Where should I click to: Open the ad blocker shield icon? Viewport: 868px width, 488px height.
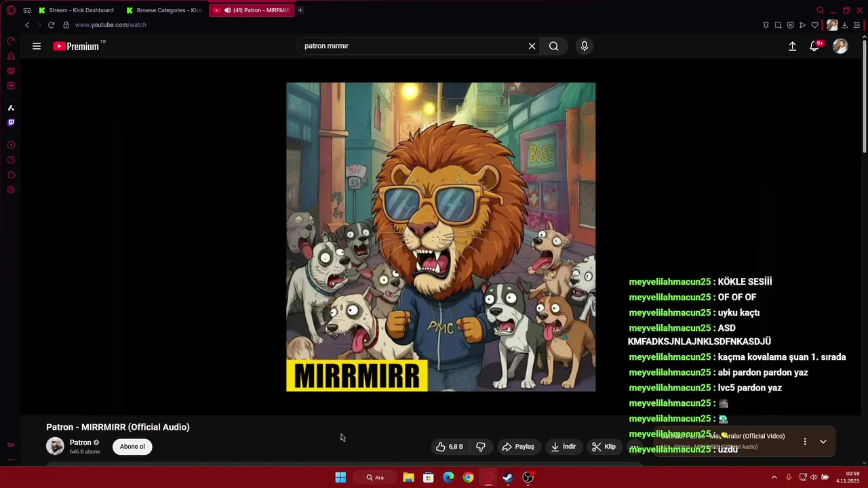tap(790, 25)
